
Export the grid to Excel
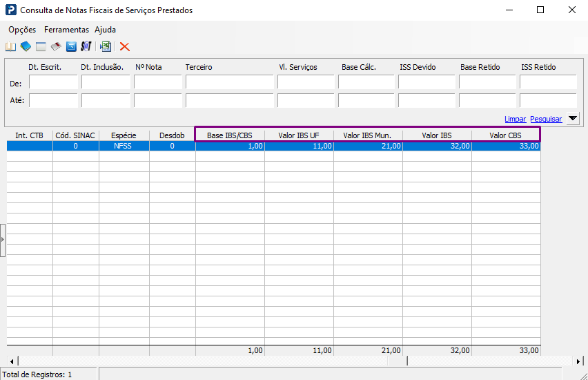106,46
